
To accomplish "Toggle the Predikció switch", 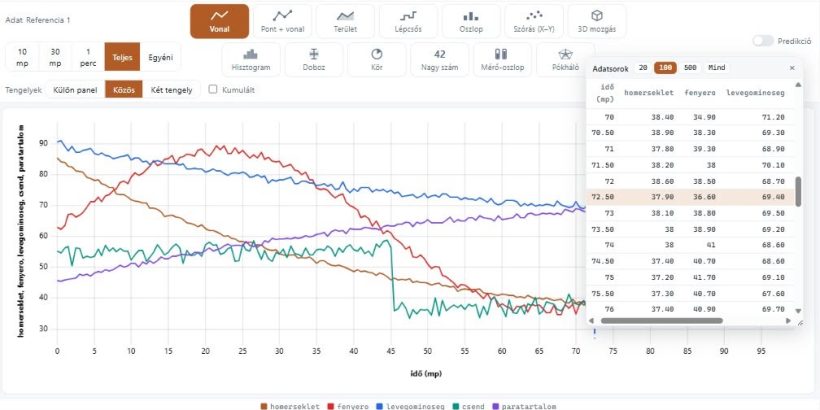I will [763, 41].
